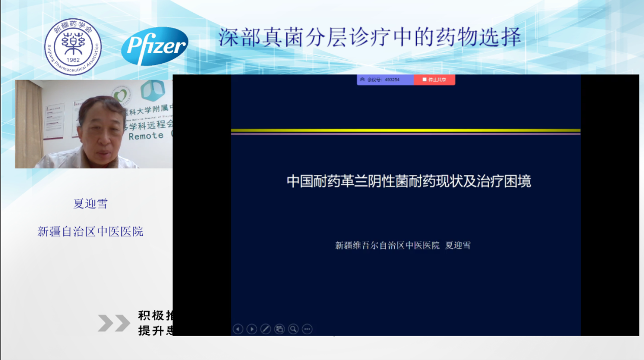Click the Pfizer logo

coord(155,47)
